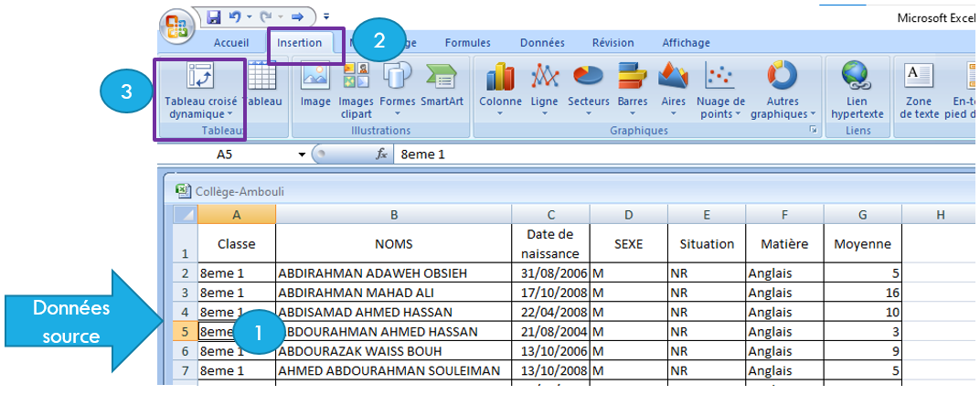Select cell ABDISAMAD AHMED HASSAN

pos(394,312)
